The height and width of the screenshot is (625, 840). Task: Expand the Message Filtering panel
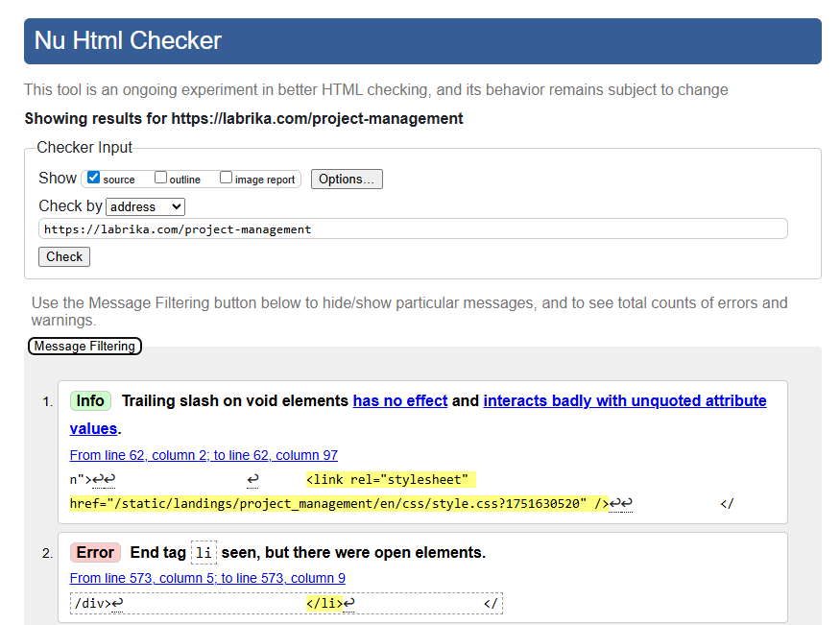(84, 347)
